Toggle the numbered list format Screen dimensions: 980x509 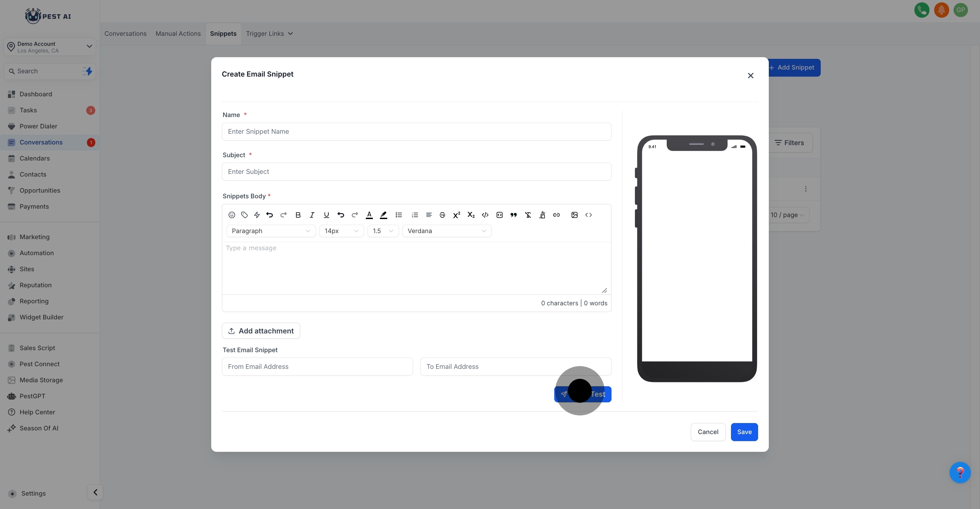415,215
